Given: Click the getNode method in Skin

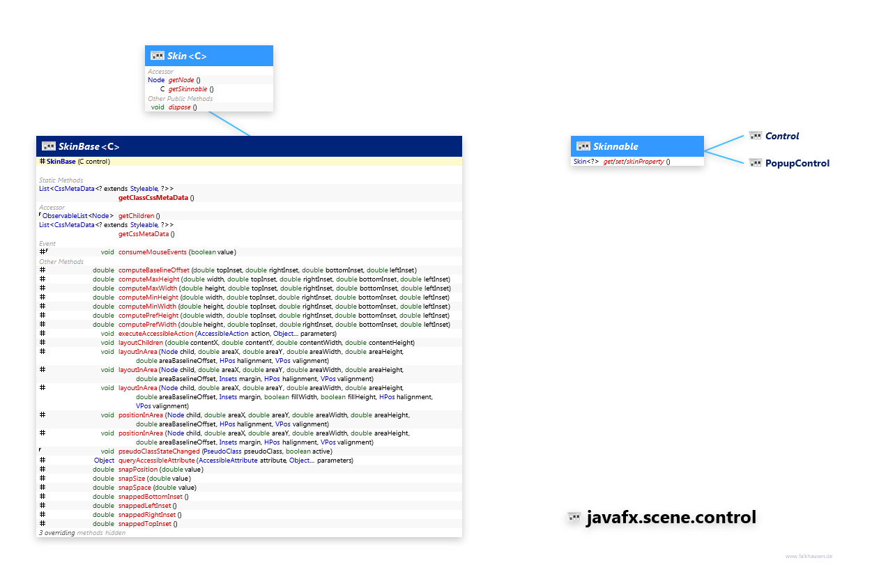Looking at the screenshot, I should tap(181, 80).
